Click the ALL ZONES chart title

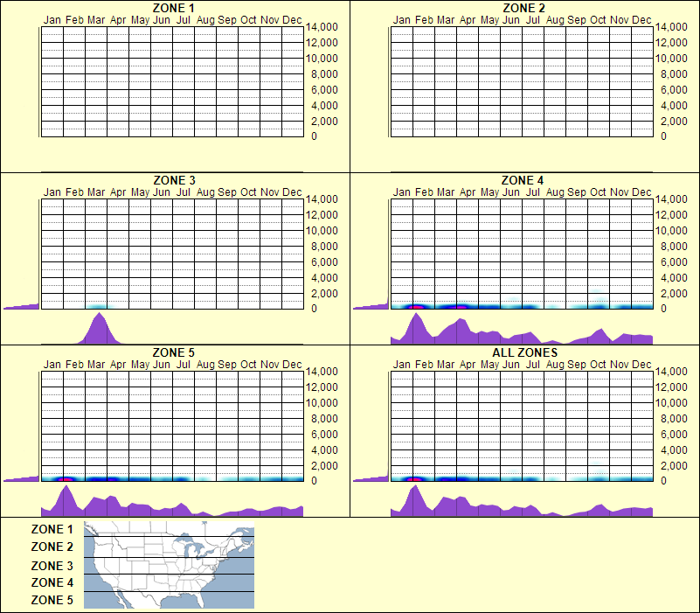pos(524,352)
